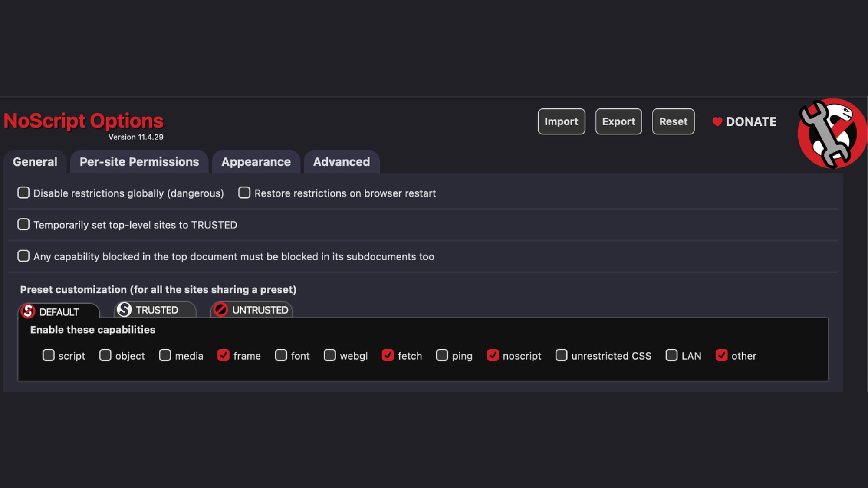Enable the webgl capability checkbox
The width and height of the screenshot is (868, 488).
[330, 355]
